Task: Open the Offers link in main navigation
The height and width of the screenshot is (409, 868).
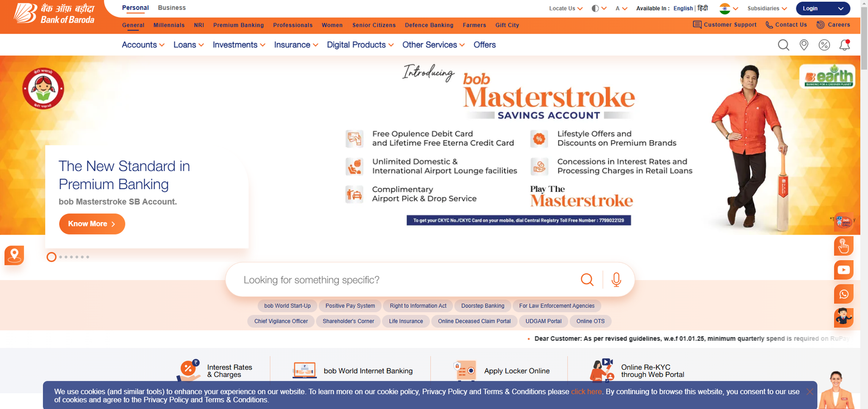Action: [x=484, y=45]
